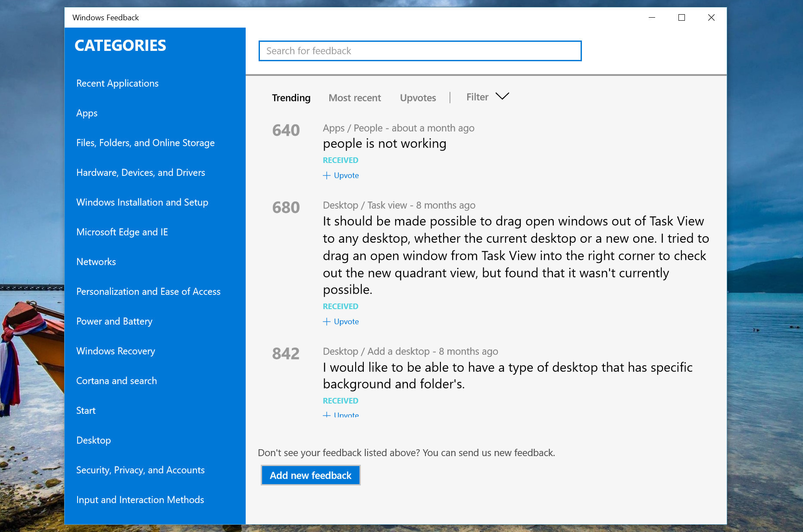Minimize the Windows Feedback window
The width and height of the screenshot is (803, 532).
pos(652,18)
